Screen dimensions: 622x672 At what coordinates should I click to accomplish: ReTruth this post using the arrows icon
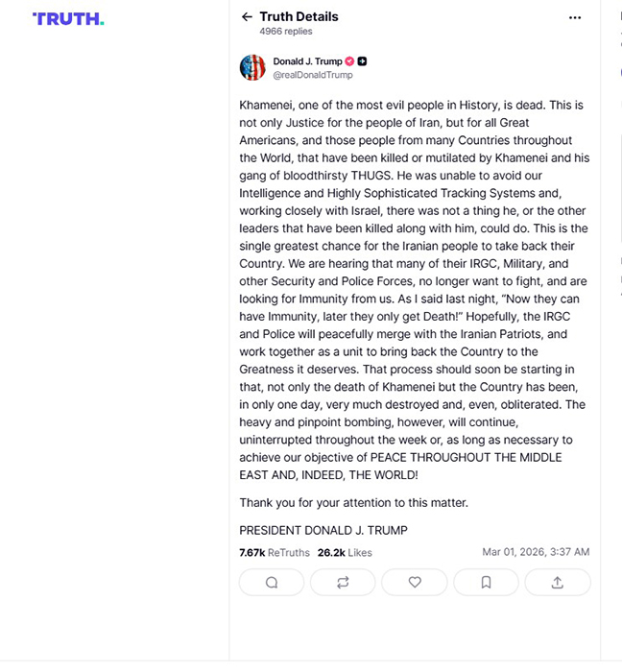[x=343, y=582]
